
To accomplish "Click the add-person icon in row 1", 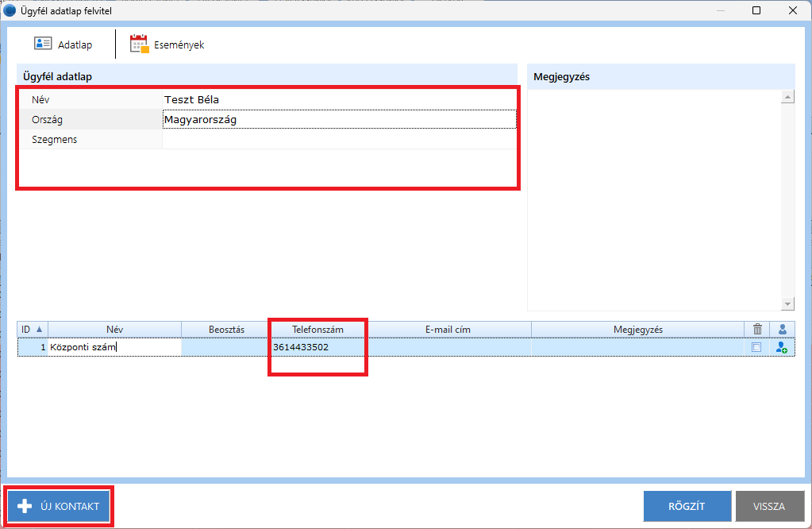I will pyautogui.click(x=782, y=347).
